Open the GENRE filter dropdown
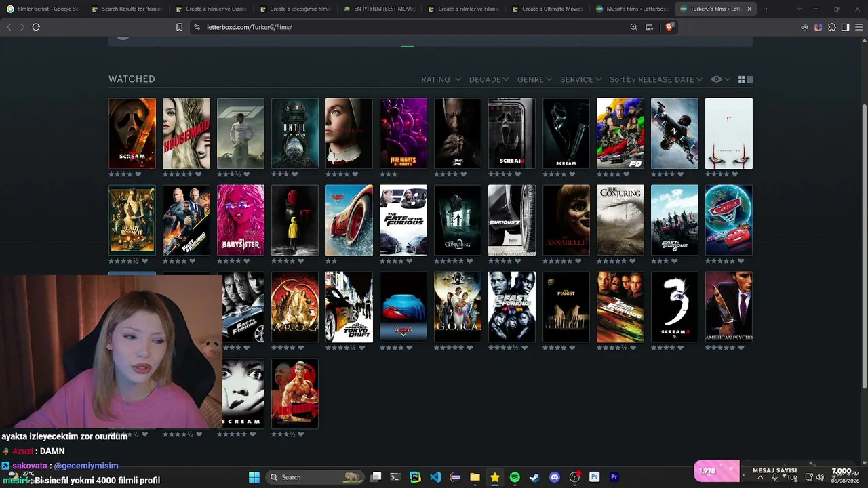The height and width of the screenshot is (488, 868). (534, 79)
